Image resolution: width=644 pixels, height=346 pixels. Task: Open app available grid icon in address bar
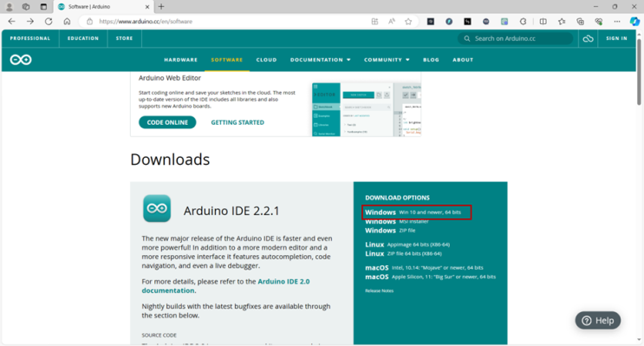pyautogui.click(x=374, y=22)
